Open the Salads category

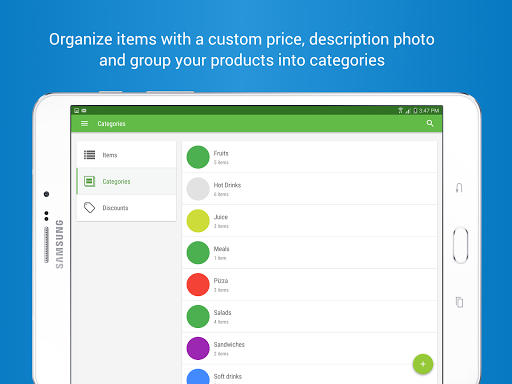click(309, 316)
